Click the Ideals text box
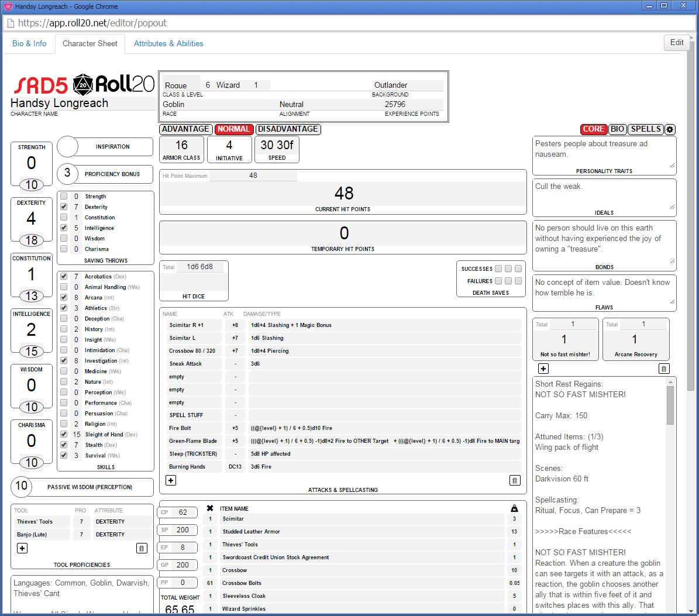This screenshot has width=699, height=616. [604, 194]
